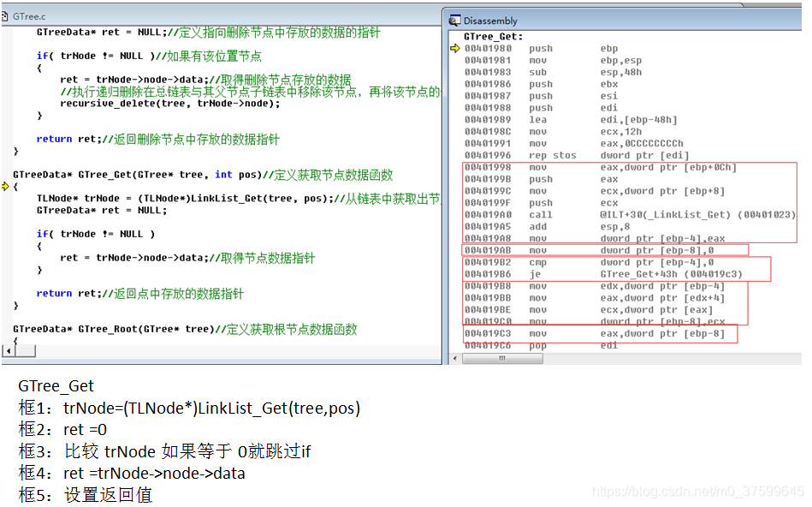
Task: Click address 004019B2 cmp line
Action: (x=589, y=262)
